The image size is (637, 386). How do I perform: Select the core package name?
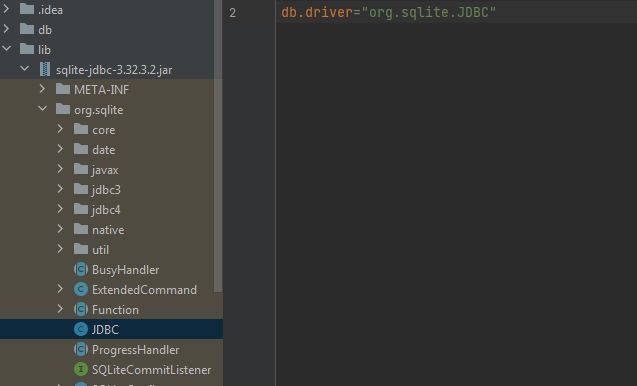pos(104,130)
